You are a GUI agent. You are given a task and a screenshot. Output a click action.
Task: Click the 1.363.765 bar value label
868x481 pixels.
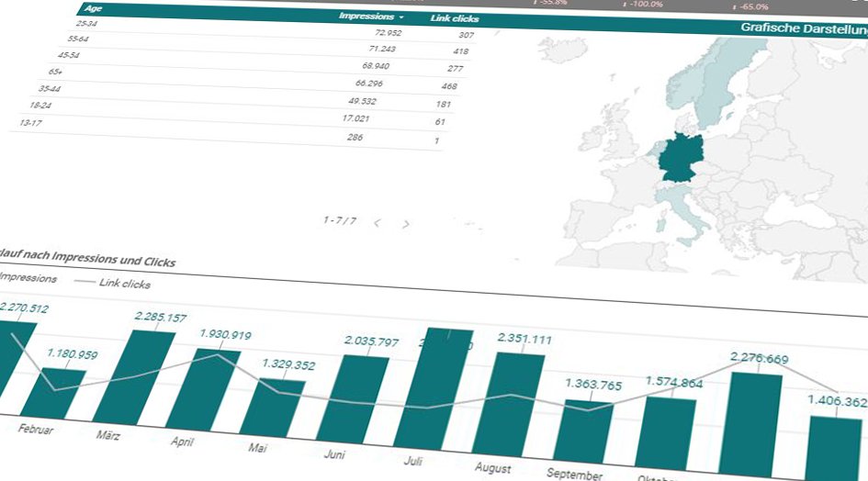(593, 384)
